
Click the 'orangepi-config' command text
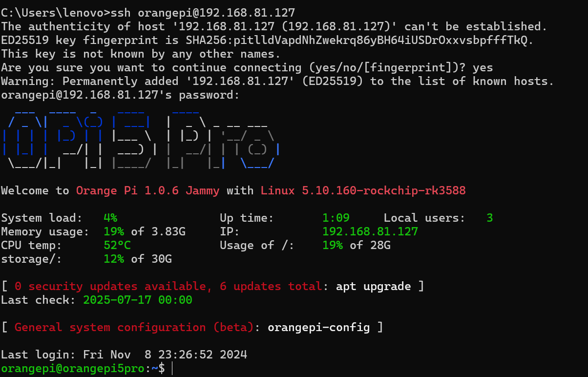319,327
